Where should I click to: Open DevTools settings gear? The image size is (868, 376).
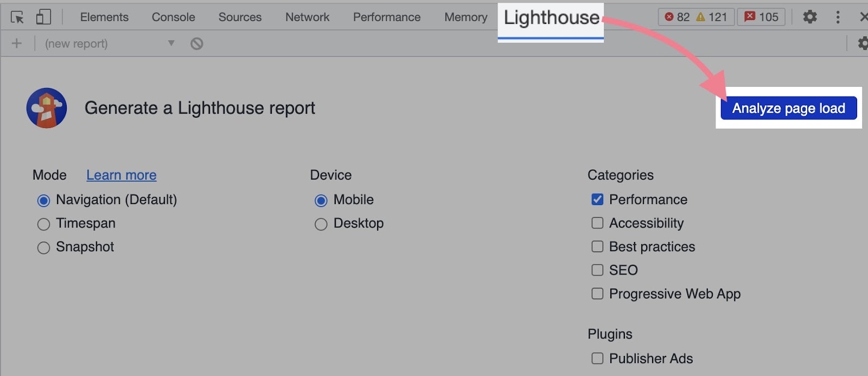tap(809, 17)
